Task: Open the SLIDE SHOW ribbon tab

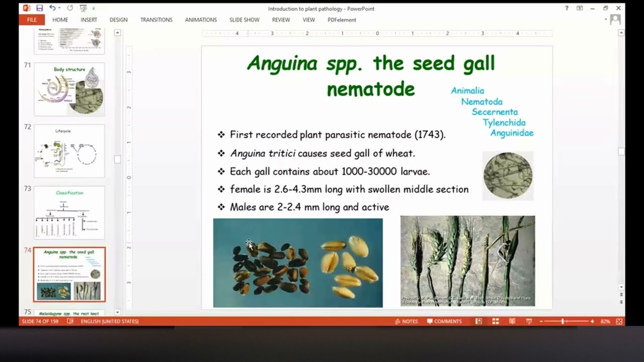Action: click(245, 20)
